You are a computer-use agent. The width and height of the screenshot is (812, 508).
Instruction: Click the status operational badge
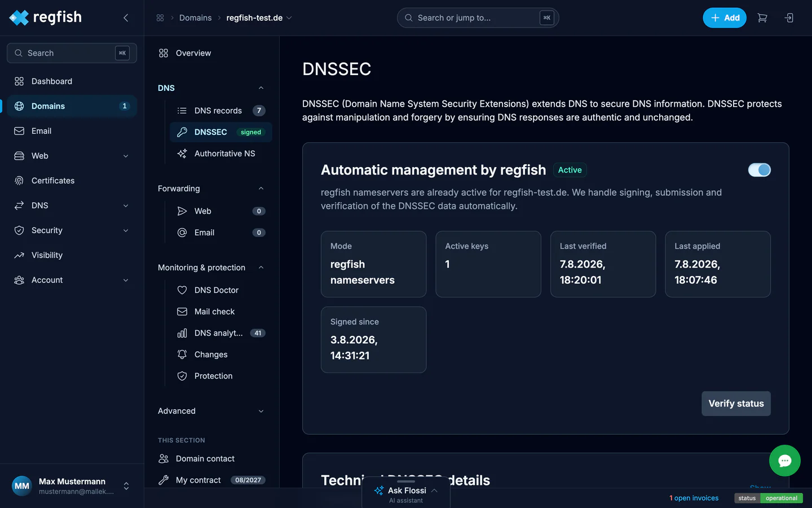coord(769,498)
